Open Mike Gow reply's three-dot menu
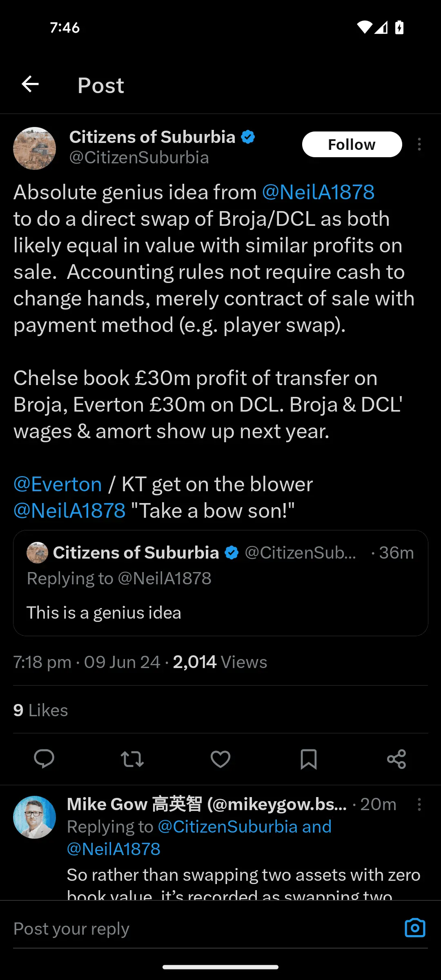This screenshot has height=980, width=441. point(419,804)
